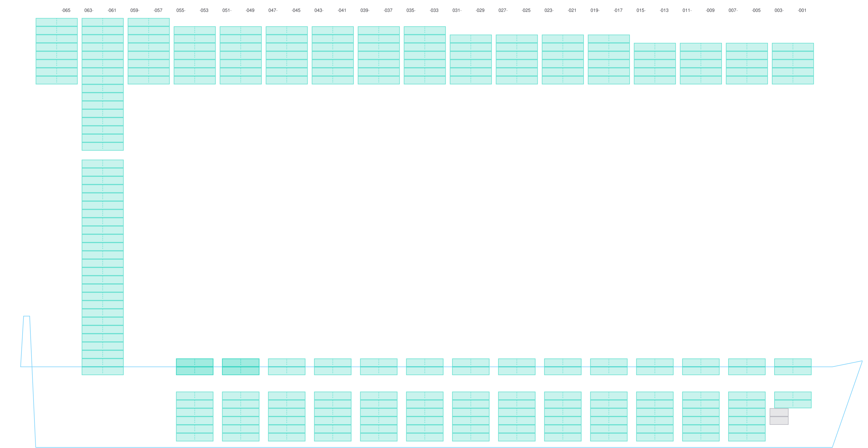868x448 pixels.
Task: Select bay label 033
Action: pyautogui.click(x=434, y=10)
